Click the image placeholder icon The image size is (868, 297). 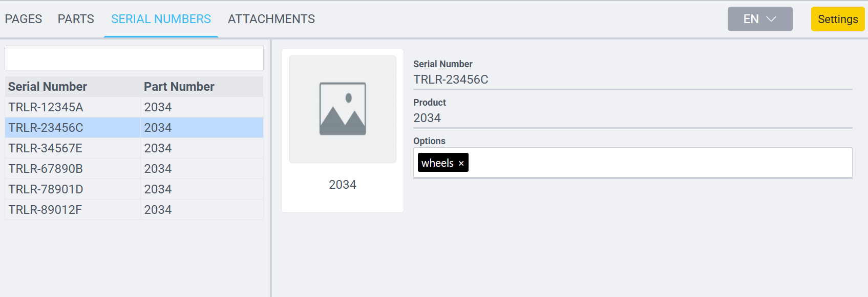tap(343, 109)
